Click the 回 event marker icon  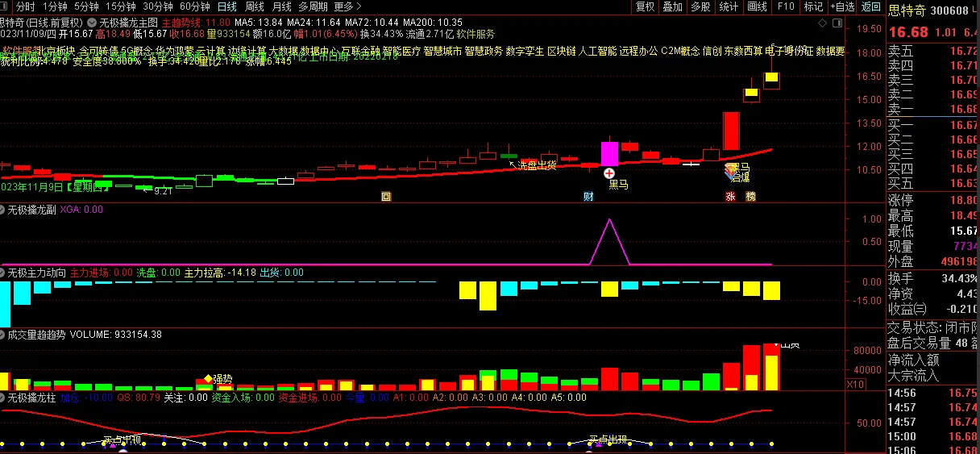click(x=386, y=196)
